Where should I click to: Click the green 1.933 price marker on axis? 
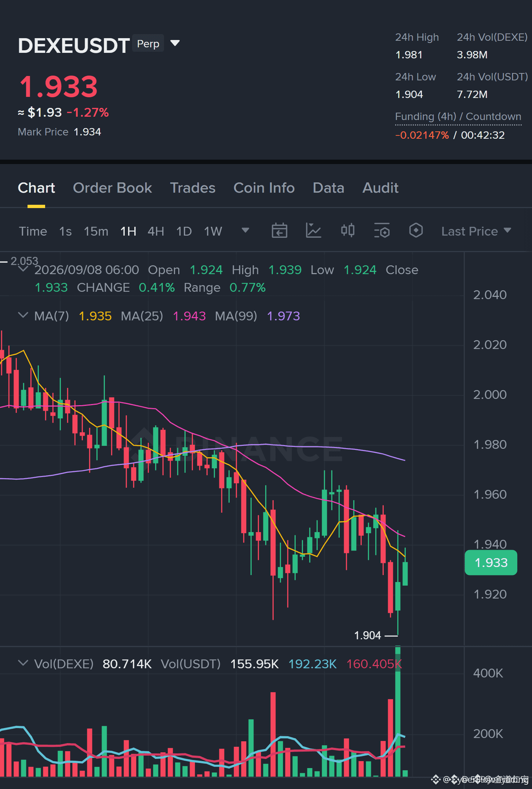pyautogui.click(x=491, y=563)
